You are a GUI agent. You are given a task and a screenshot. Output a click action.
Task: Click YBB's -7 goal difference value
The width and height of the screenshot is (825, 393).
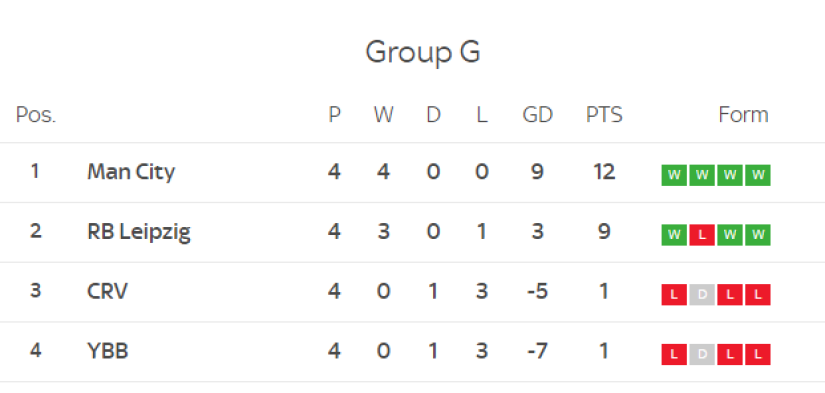click(x=537, y=351)
